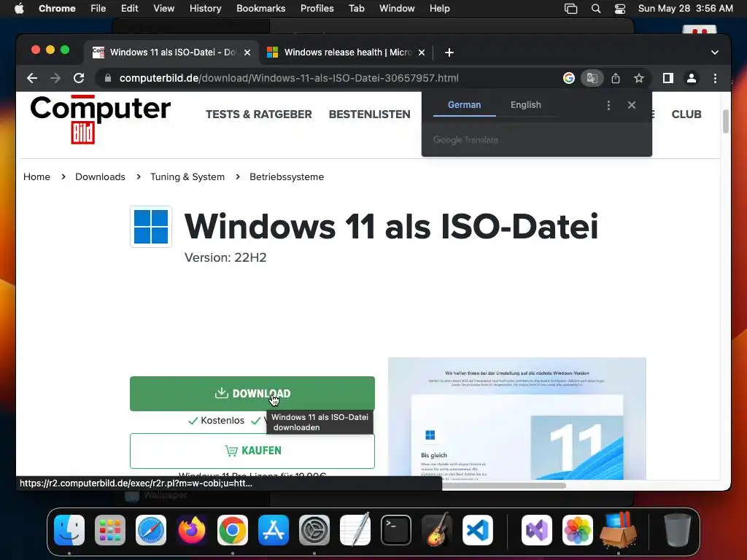The height and width of the screenshot is (560, 747).
Task: Open Control Center in menu bar
Action: coord(620,9)
